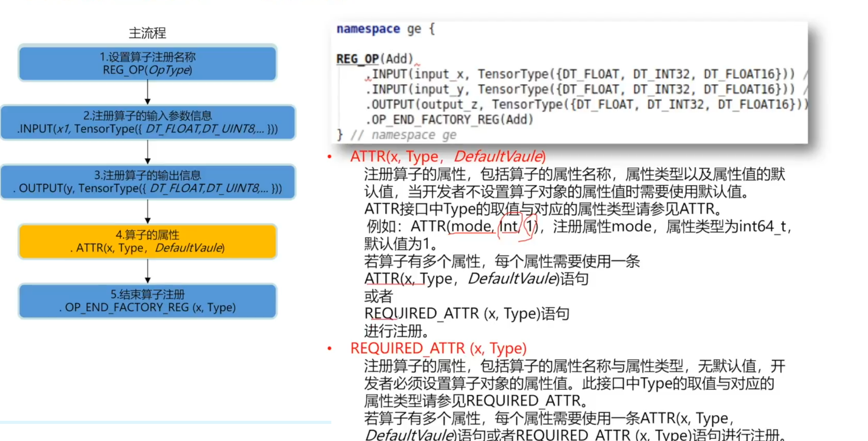The height and width of the screenshot is (441, 868).
Task: Click the arrow between step 4 and step 5
Action: coord(147,271)
